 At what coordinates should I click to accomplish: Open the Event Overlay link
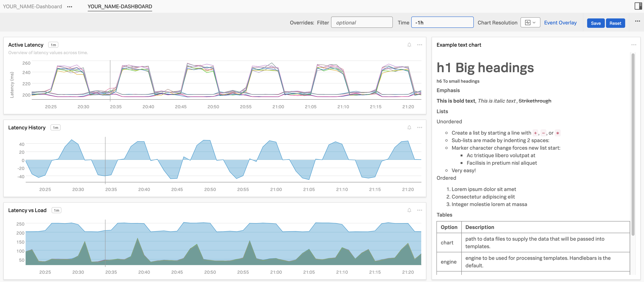click(x=560, y=22)
